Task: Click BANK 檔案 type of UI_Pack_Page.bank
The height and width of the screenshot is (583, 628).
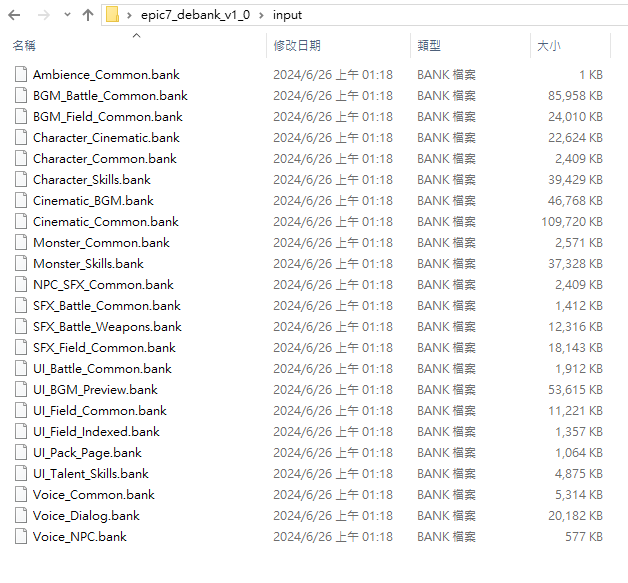Action: (447, 452)
